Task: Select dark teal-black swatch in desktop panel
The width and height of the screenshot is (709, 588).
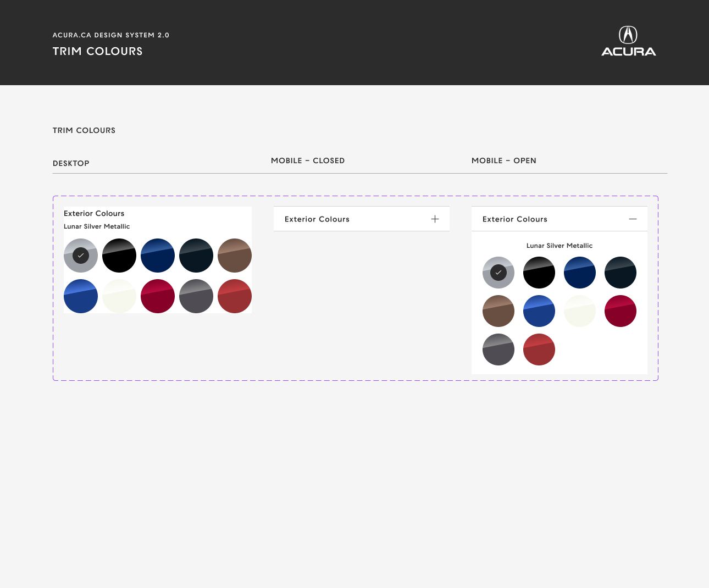Action: coord(196,256)
